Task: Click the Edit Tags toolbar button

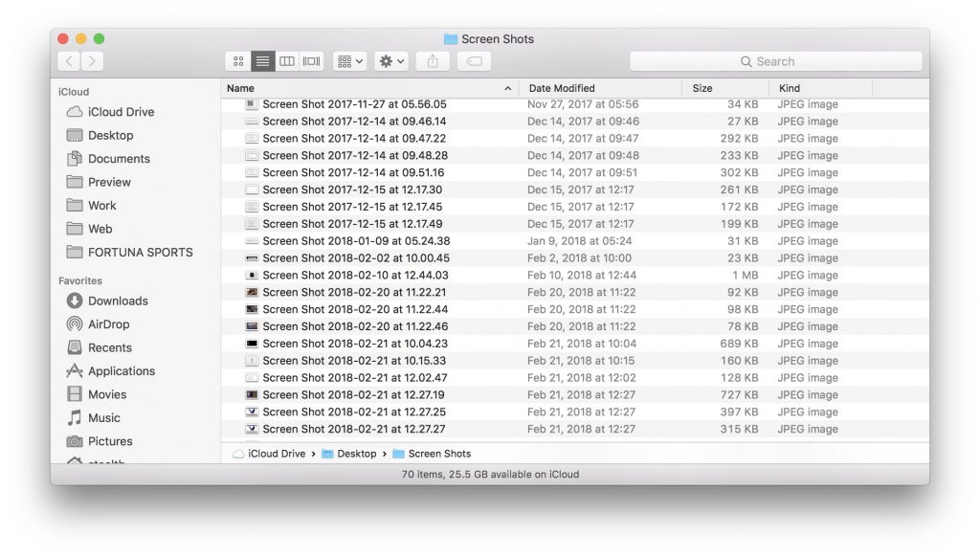Action: (x=475, y=61)
